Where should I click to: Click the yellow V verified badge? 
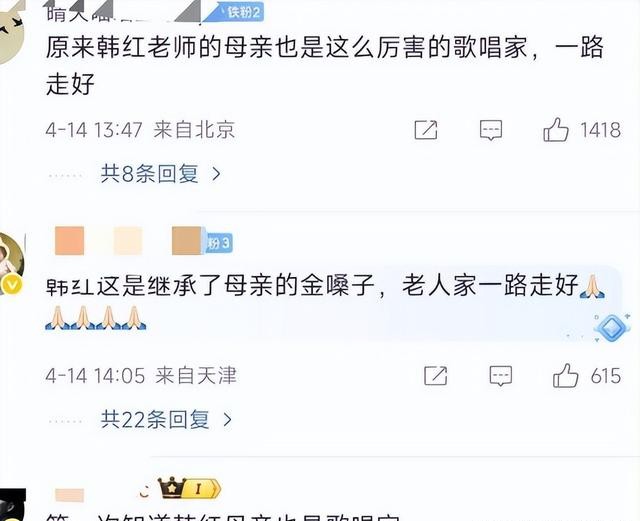[x=12, y=285]
